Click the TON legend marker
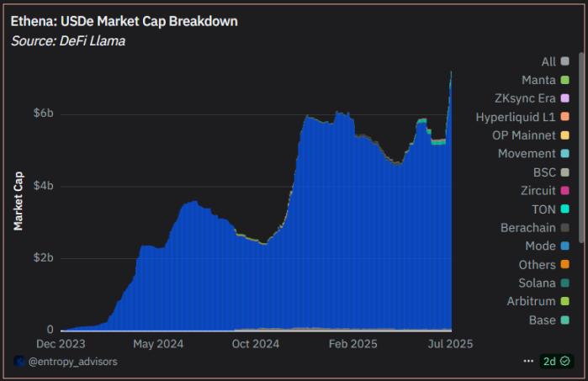This screenshot has height=381, width=588. tap(564, 209)
